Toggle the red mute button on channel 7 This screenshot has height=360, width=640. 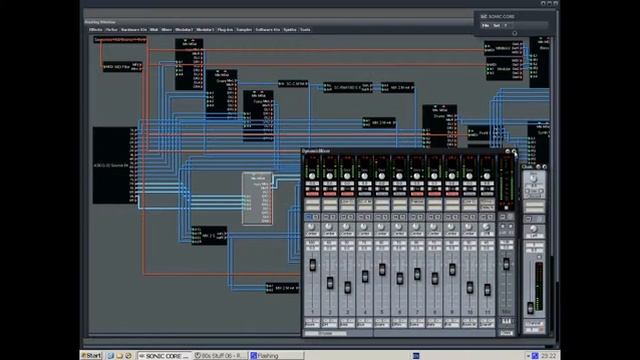[x=417, y=194]
